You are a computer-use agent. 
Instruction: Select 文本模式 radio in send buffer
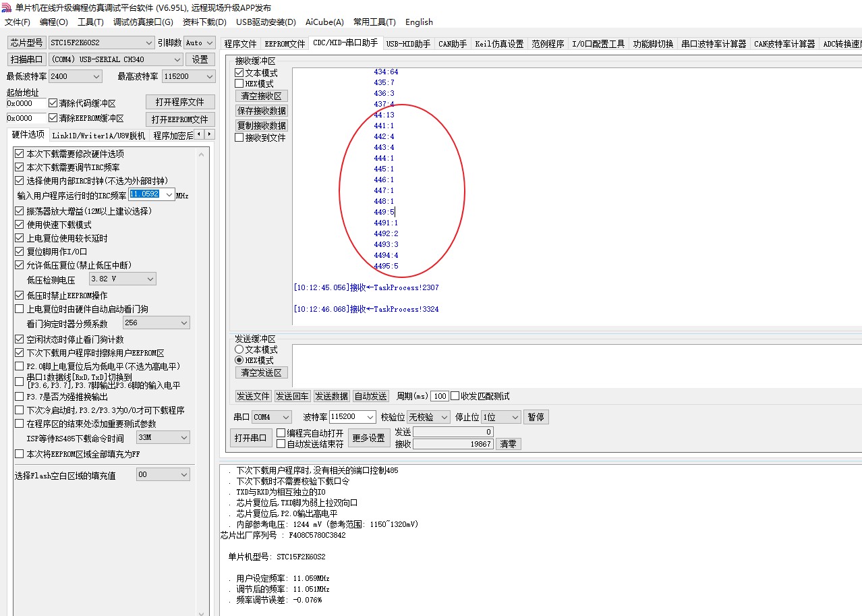pos(239,349)
